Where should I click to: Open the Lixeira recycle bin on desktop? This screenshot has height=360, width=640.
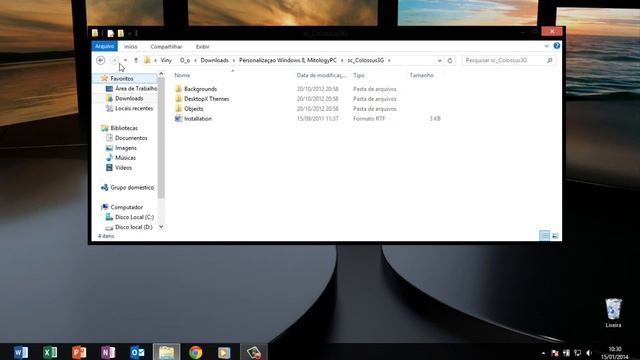tap(613, 313)
